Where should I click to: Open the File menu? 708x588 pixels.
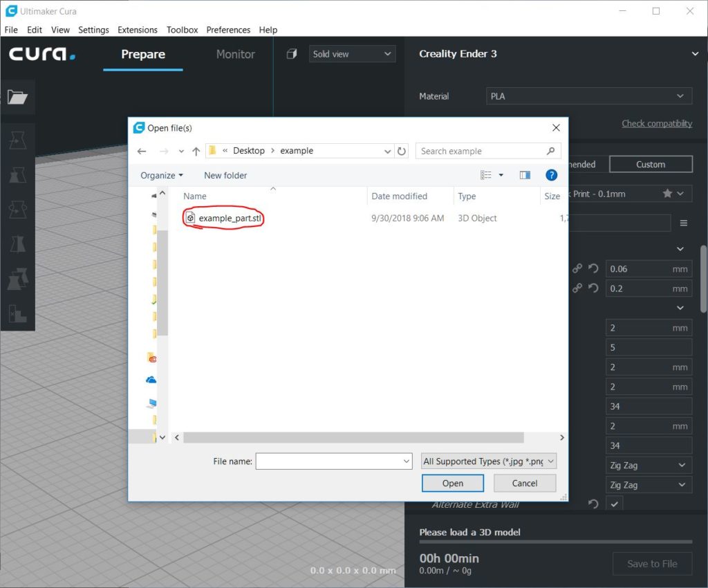[x=11, y=30]
